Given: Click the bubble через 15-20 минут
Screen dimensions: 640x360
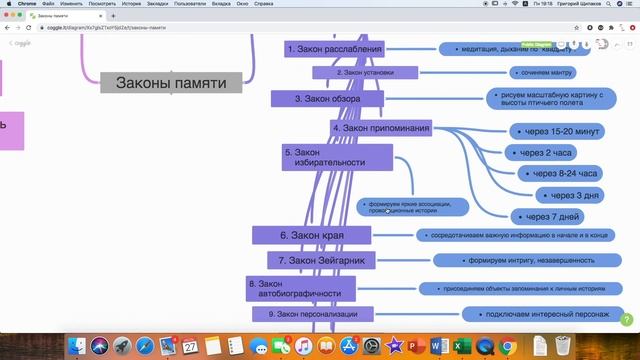Looking at the screenshot, I should click(557, 131).
